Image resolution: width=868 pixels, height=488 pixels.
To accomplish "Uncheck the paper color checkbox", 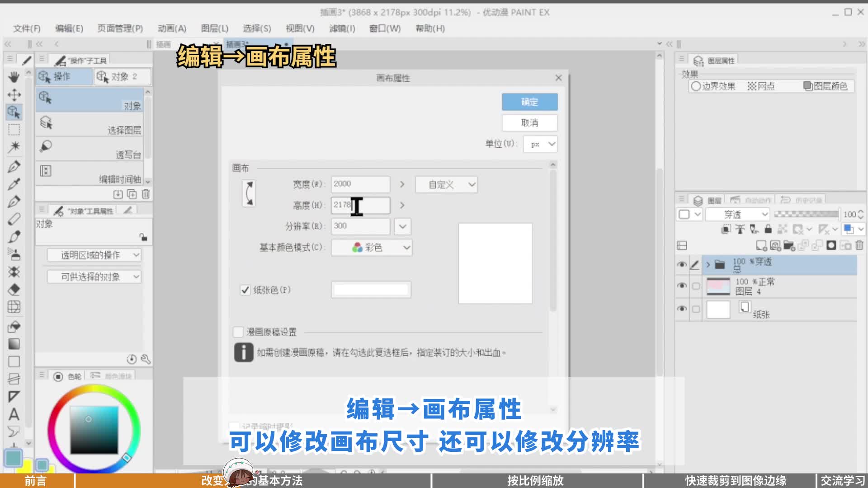I will coord(245,290).
